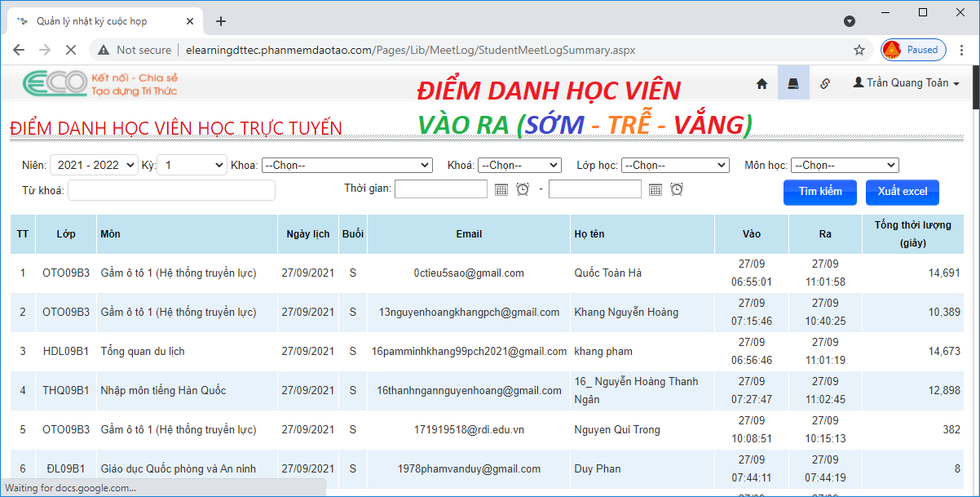Click the link chain icon in header

click(824, 83)
